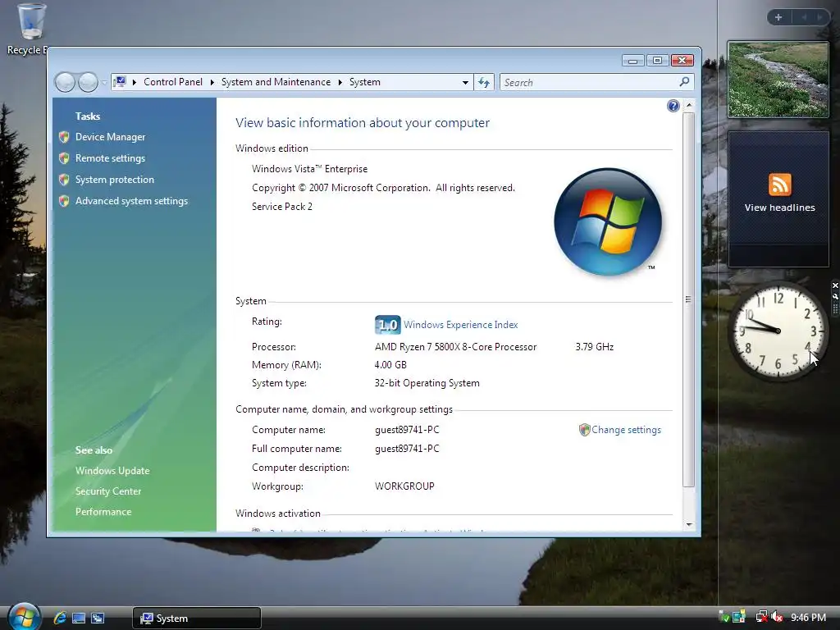Click computer name guest89741-PC next to Computer name
The height and width of the screenshot is (630, 840).
coord(407,430)
